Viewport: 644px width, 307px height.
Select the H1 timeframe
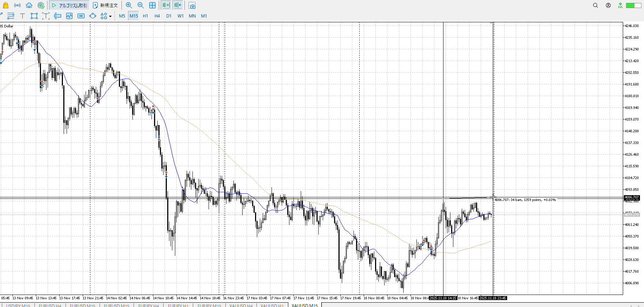pos(145,16)
